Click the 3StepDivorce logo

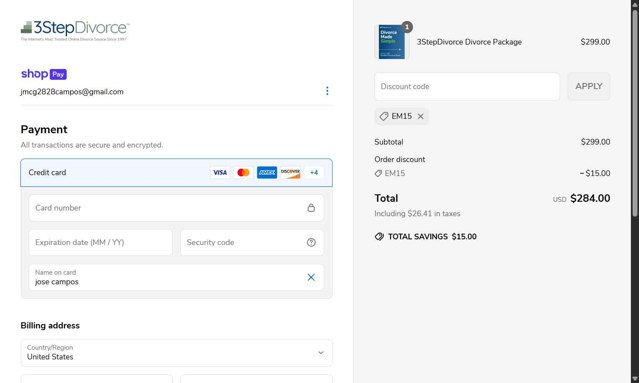coord(75,31)
